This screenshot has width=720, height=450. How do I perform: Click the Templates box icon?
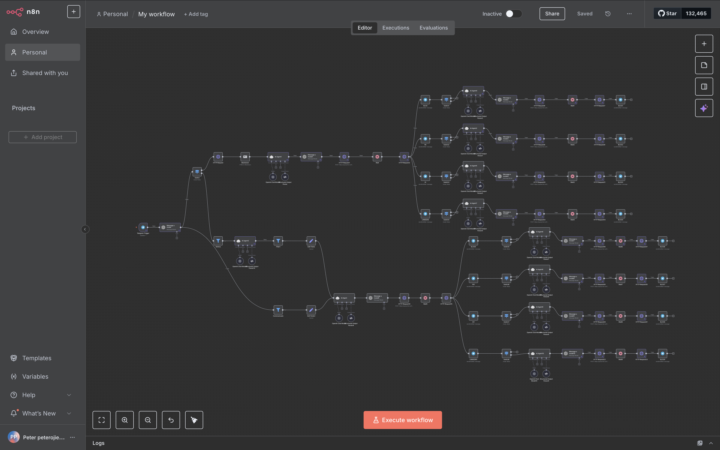pos(14,358)
